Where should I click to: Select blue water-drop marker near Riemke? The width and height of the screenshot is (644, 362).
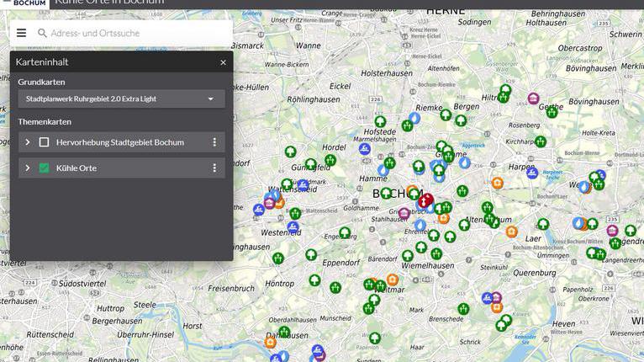[414, 119]
